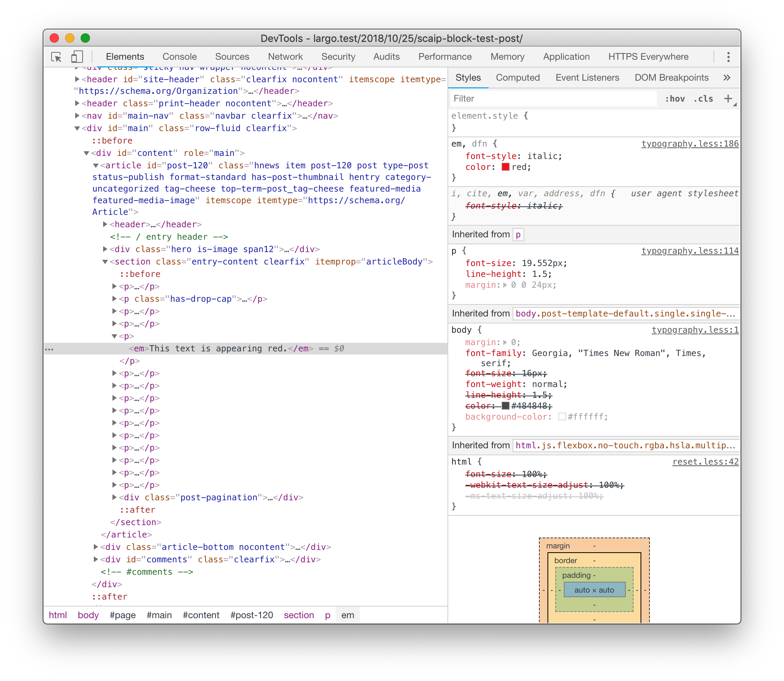Switch to the Console tab

click(180, 57)
